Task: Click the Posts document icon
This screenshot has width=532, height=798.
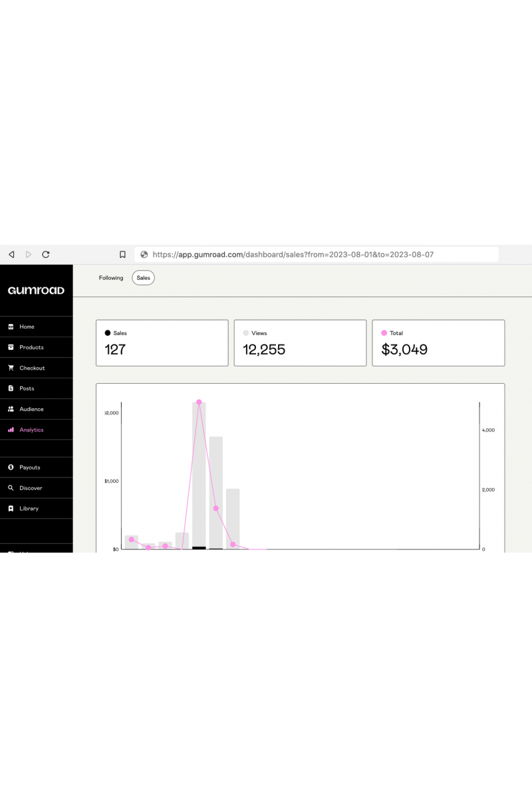Action: (11, 388)
